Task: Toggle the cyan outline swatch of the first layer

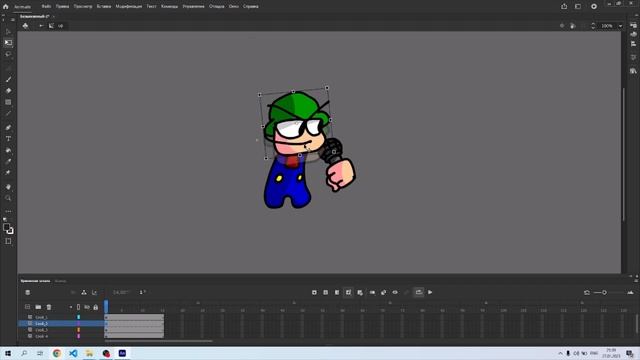Action: click(78, 317)
